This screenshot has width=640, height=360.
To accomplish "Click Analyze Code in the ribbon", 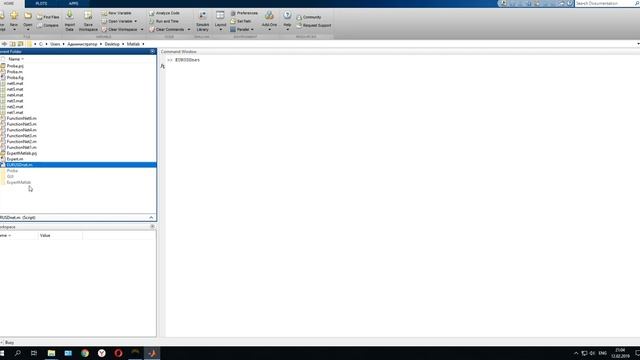I will pos(164,13).
